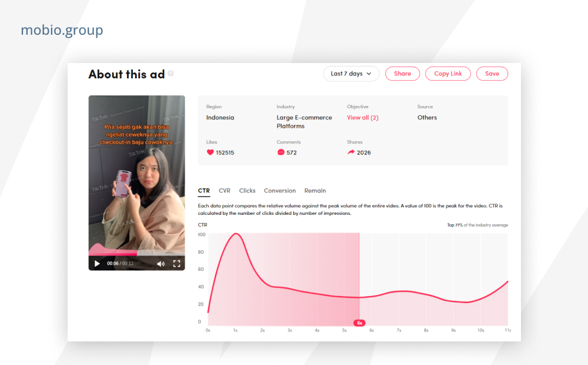588x365 pixels.
Task: Click the red heart Likes icon
Action: (210, 152)
